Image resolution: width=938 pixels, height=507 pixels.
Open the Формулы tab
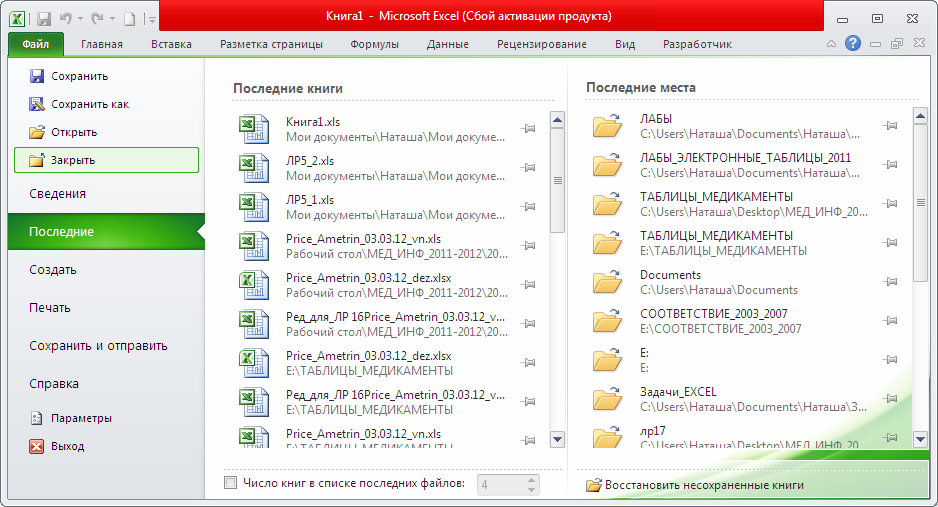pos(374,44)
